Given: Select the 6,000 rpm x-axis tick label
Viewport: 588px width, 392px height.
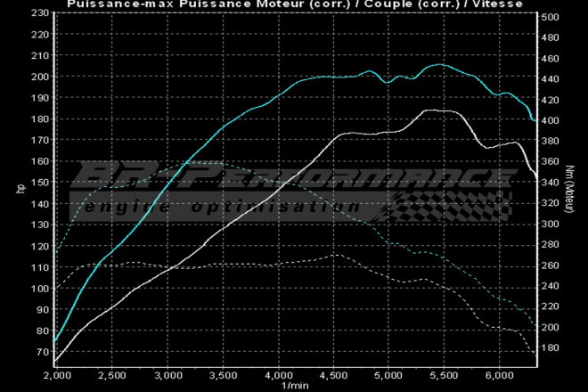Looking at the screenshot, I should (498, 376).
